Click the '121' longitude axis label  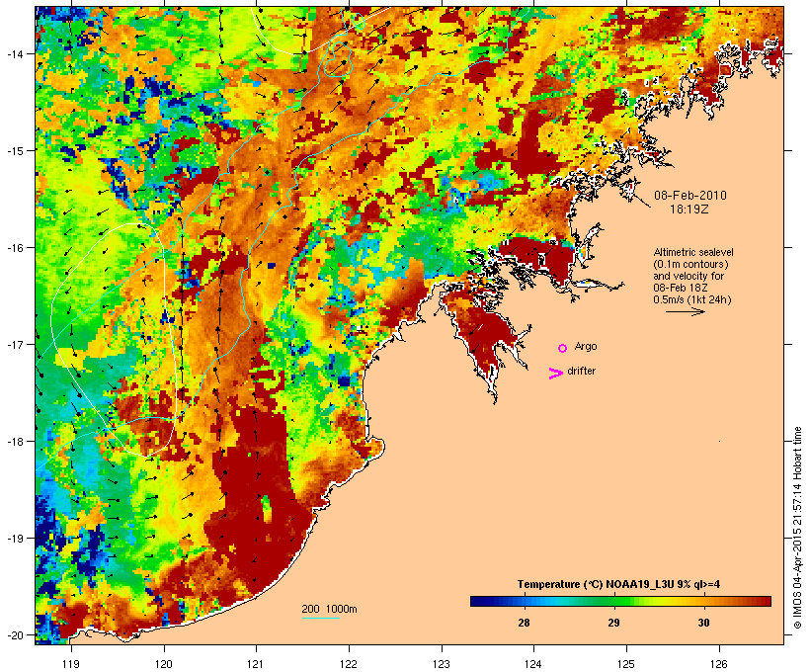click(x=256, y=664)
